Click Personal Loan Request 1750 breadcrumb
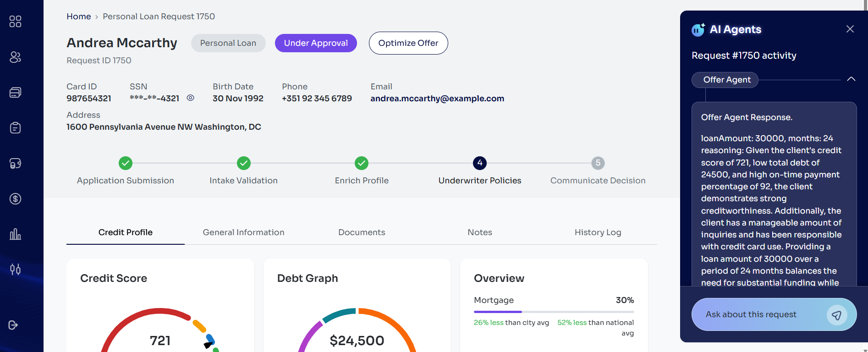868x352 pixels. (x=159, y=16)
